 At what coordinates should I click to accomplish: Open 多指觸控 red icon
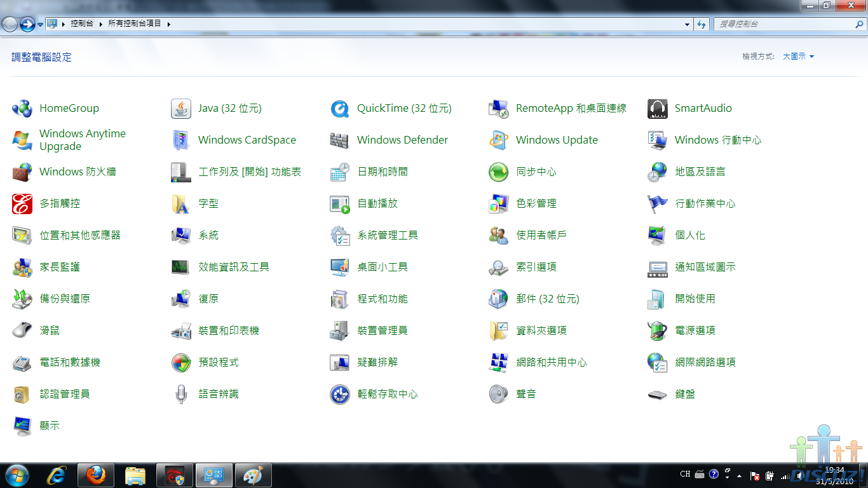click(x=22, y=204)
